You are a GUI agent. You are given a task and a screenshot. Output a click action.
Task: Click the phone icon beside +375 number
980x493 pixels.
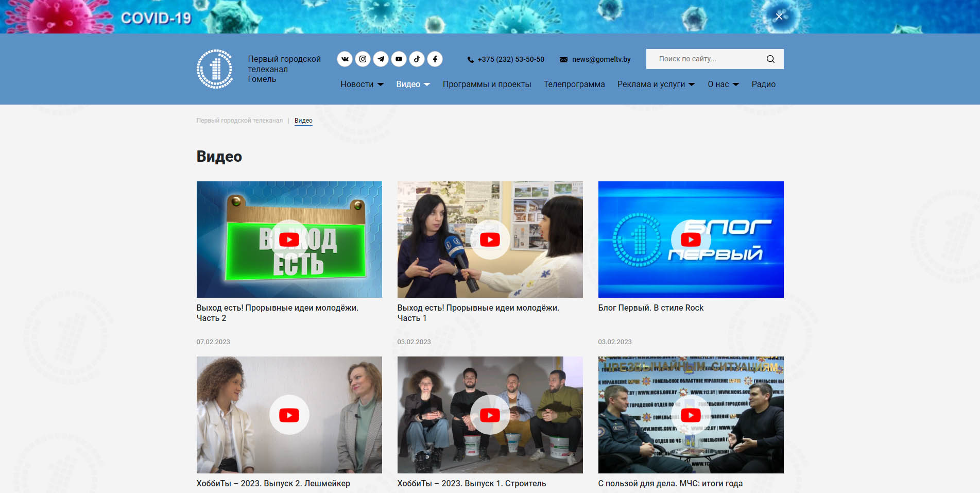(x=471, y=60)
